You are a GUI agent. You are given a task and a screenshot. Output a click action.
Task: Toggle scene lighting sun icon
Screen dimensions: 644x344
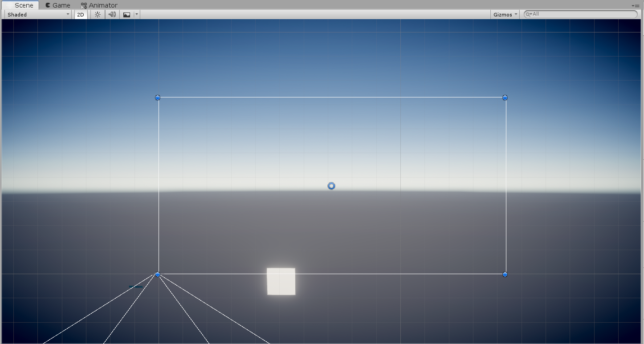pyautogui.click(x=98, y=14)
